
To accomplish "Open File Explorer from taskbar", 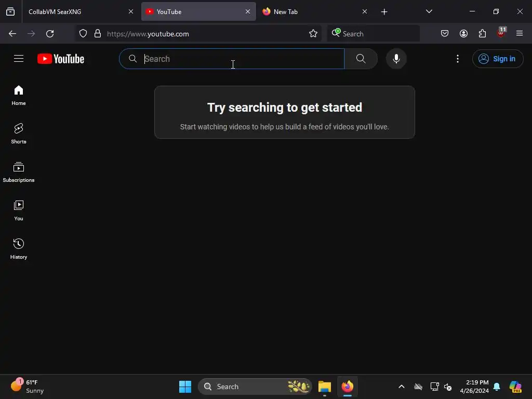I will [x=325, y=387].
